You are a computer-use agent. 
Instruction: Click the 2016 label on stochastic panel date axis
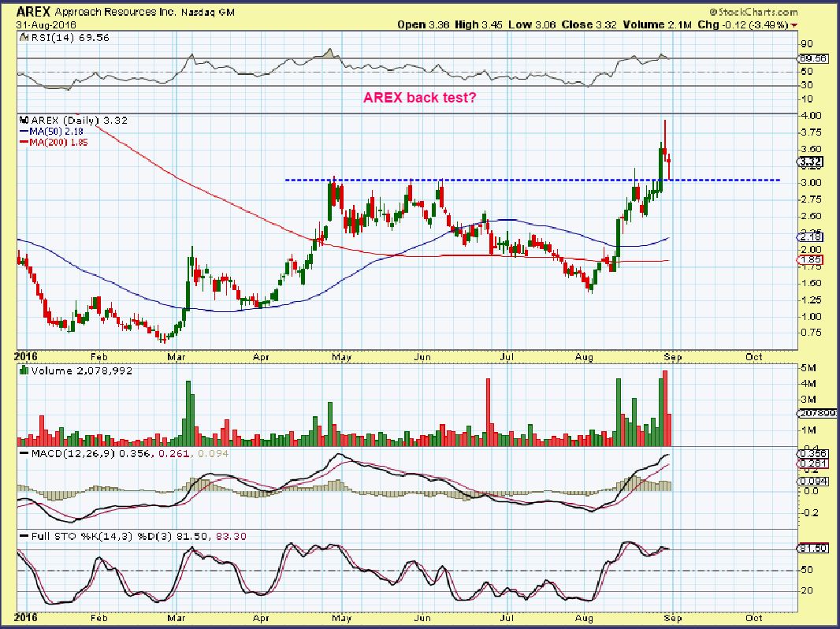click(26, 618)
